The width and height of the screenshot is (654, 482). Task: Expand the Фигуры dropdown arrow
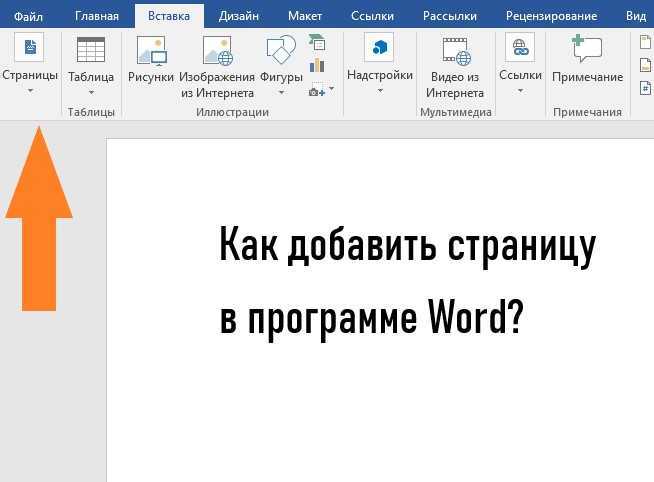tap(282, 92)
